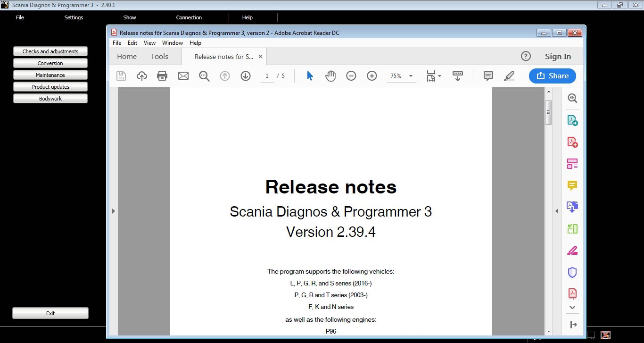Click the email envelope icon

[x=183, y=76]
